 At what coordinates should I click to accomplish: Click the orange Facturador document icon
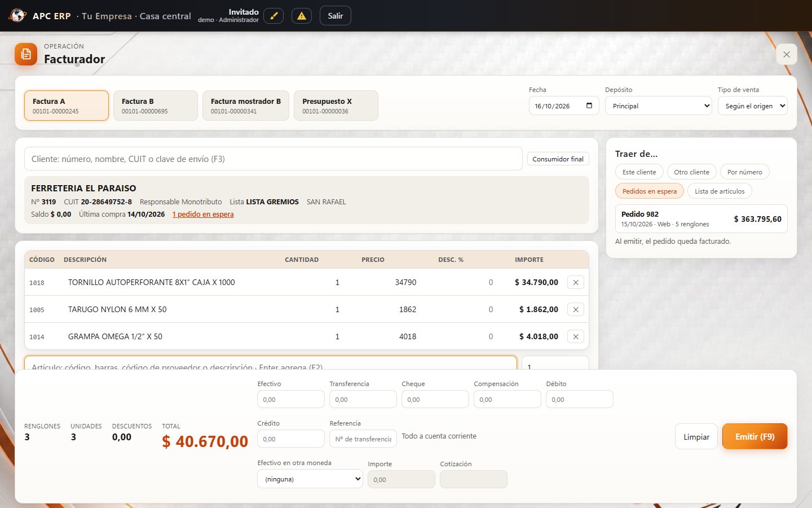(26, 54)
